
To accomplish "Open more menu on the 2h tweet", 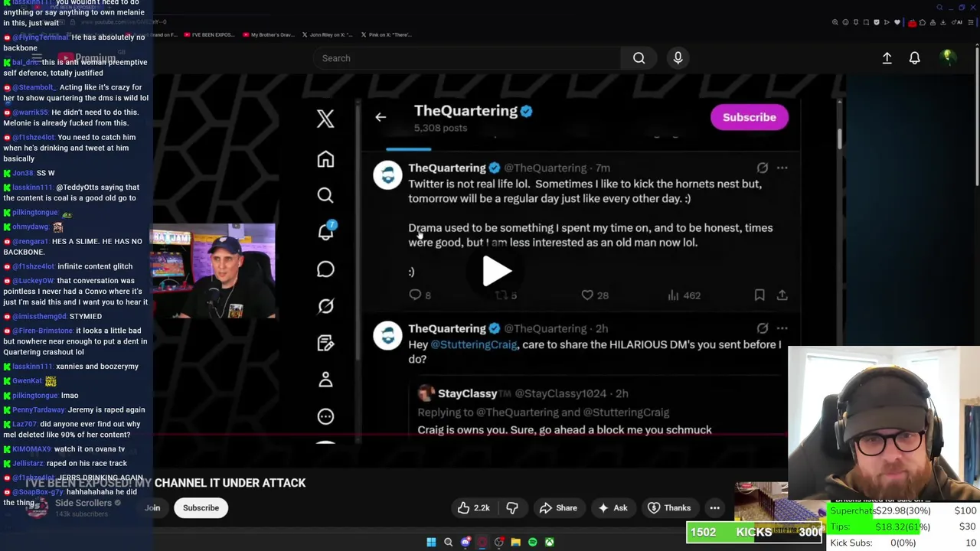I will tap(782, 328).
